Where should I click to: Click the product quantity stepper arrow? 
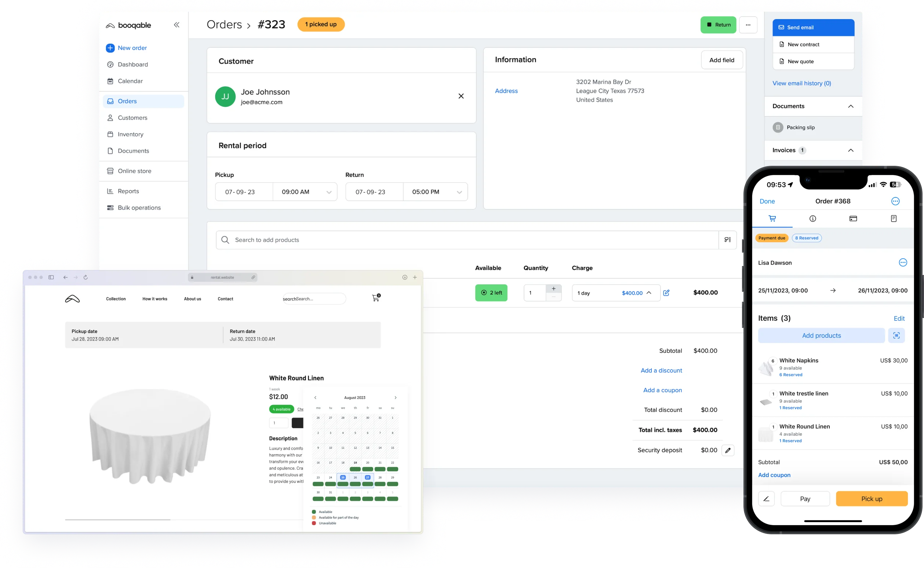coord(553,288)
